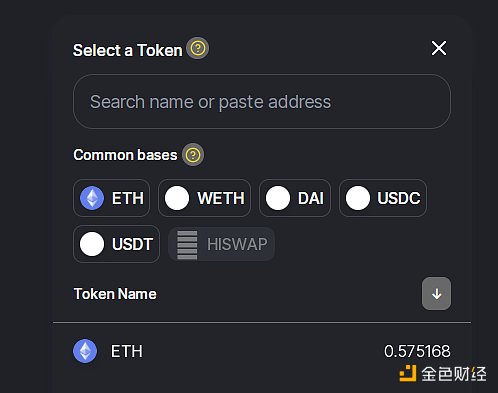Screen dimensions: 498x393
Task: Select the ETH label in the common bases chip
Action: point(128,198)
